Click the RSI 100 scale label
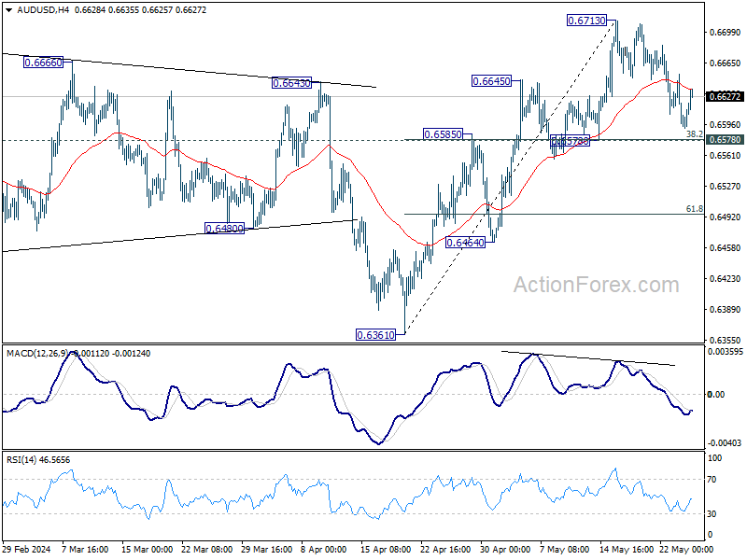The height and width of the screenshot is (560, 747). tap(715, 458)
